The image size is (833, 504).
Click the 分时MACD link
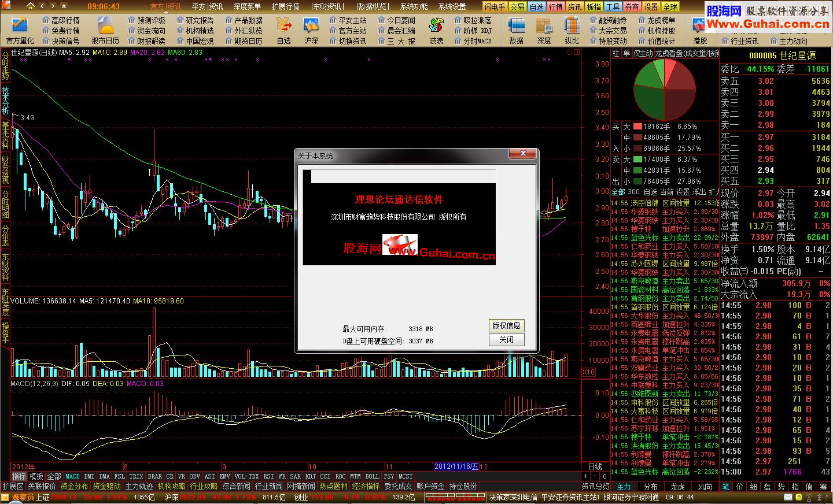pos(477,41)
